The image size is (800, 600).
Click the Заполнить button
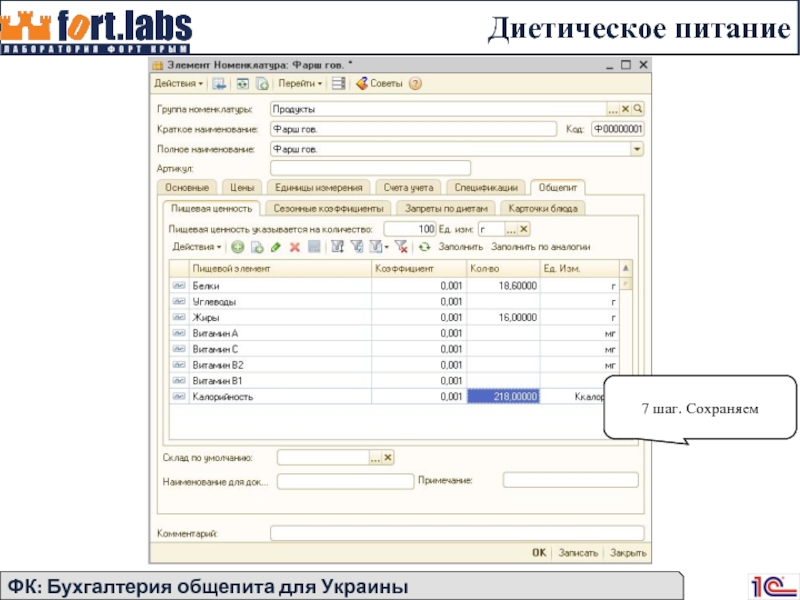pos(461,247)
